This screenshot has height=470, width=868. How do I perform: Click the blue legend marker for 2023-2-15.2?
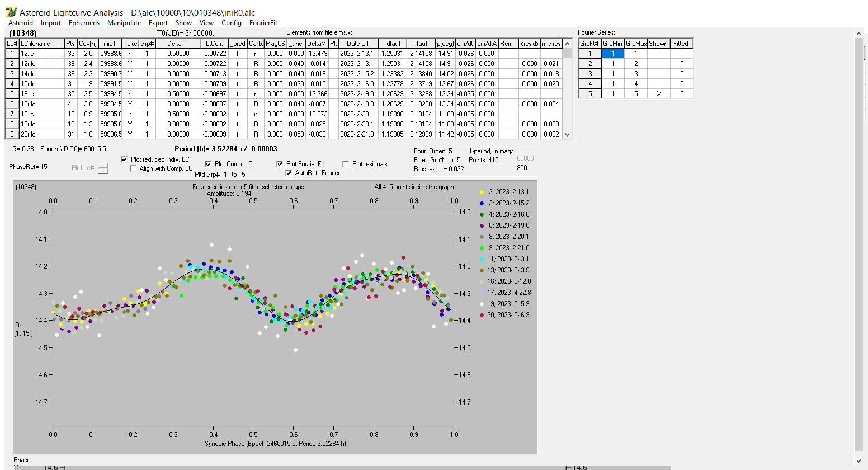[x=482, y=203]
